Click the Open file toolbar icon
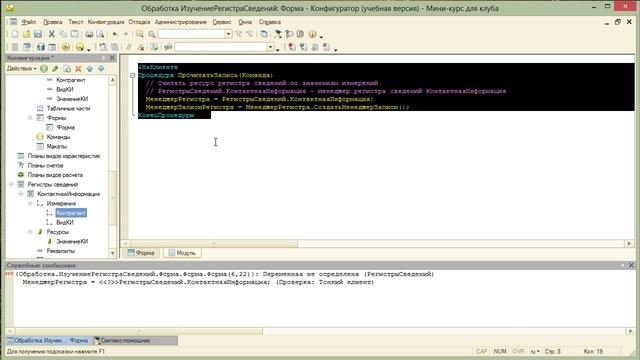Viewport: 640px width, 360px height. (x=27, y=35)
